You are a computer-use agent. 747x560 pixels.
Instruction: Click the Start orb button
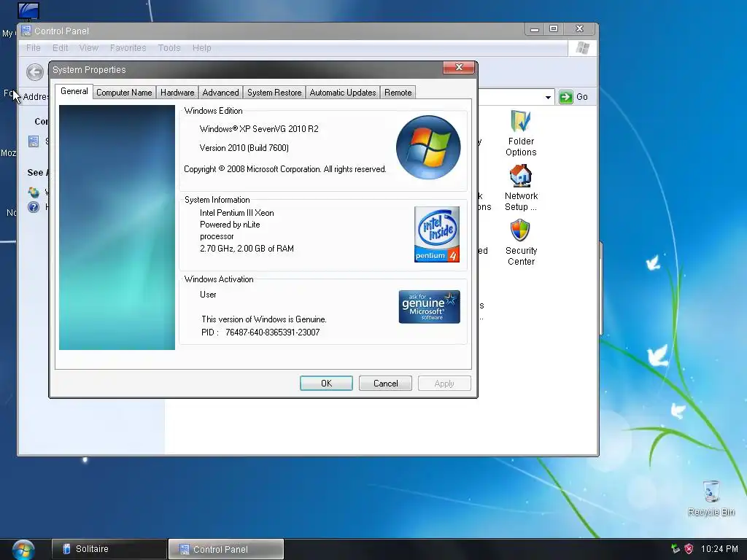[x=23, y=550]
